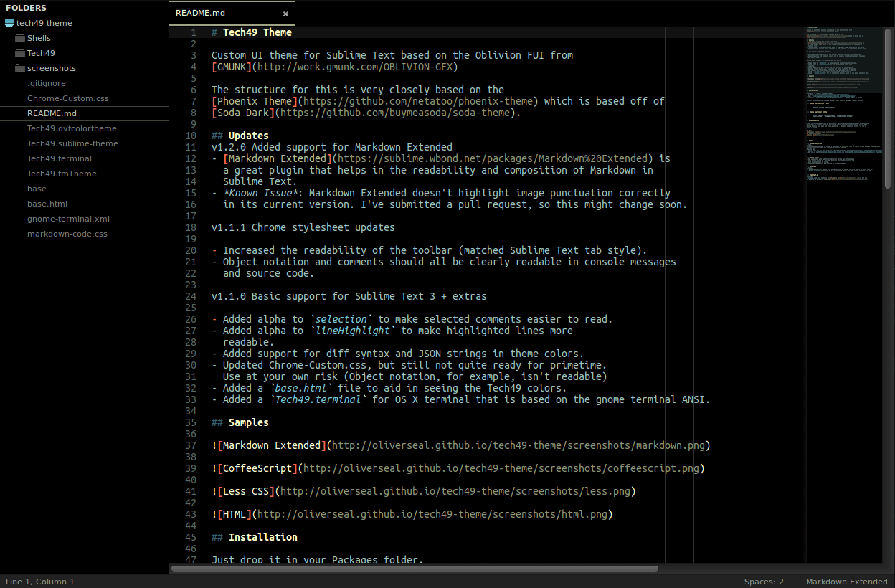Click the '## Updates' heading

[240, 136]
